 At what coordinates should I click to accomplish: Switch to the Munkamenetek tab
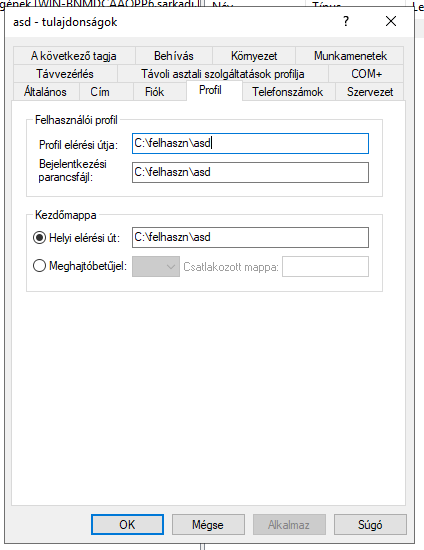pyautogui.click(x=350, y=56)
